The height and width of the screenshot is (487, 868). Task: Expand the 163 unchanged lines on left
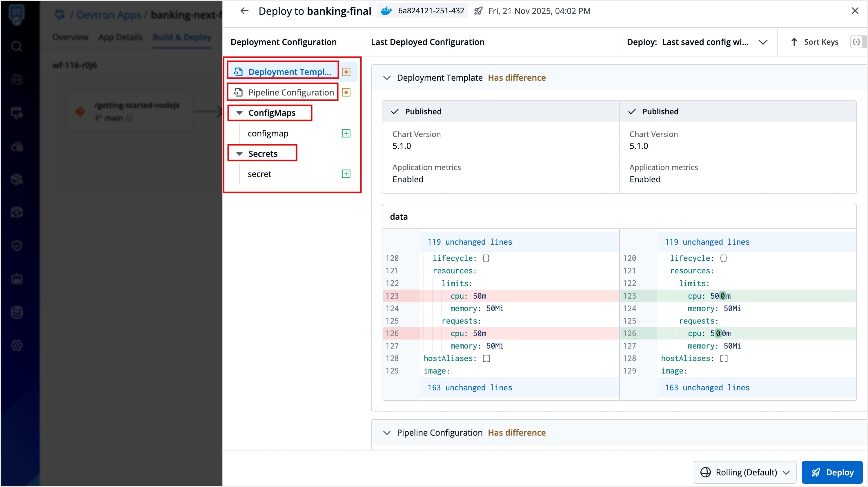[x=470, y=387]
